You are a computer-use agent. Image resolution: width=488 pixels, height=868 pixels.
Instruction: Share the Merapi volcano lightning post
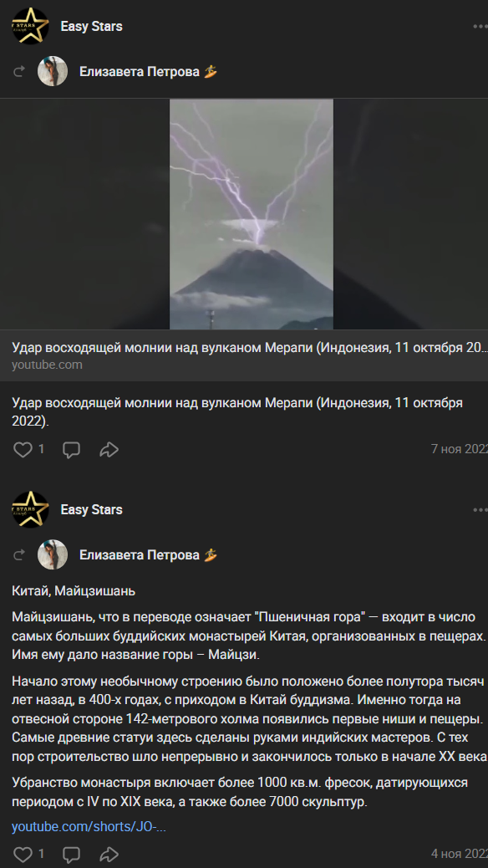pyautogui.click(x=109, y=450)
